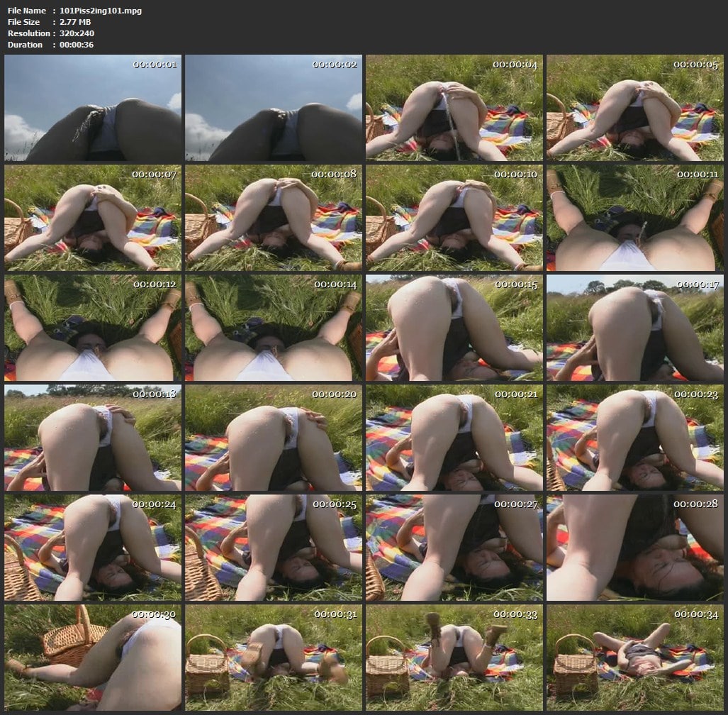Image resolution: width=728 pixels, height=715 pixels.
Task: Click the frame labeled 00:00:28
Action: pos(634,548)
